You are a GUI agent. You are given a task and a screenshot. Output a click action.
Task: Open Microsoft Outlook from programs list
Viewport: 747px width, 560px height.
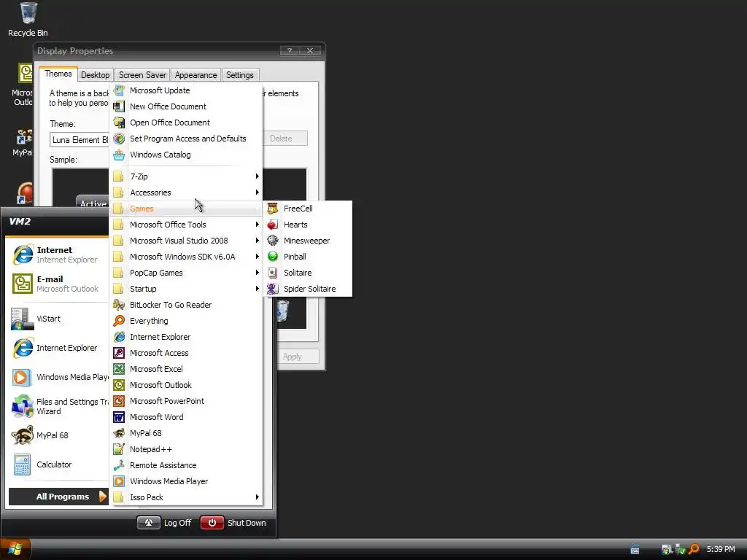click(x=186, y=385)
